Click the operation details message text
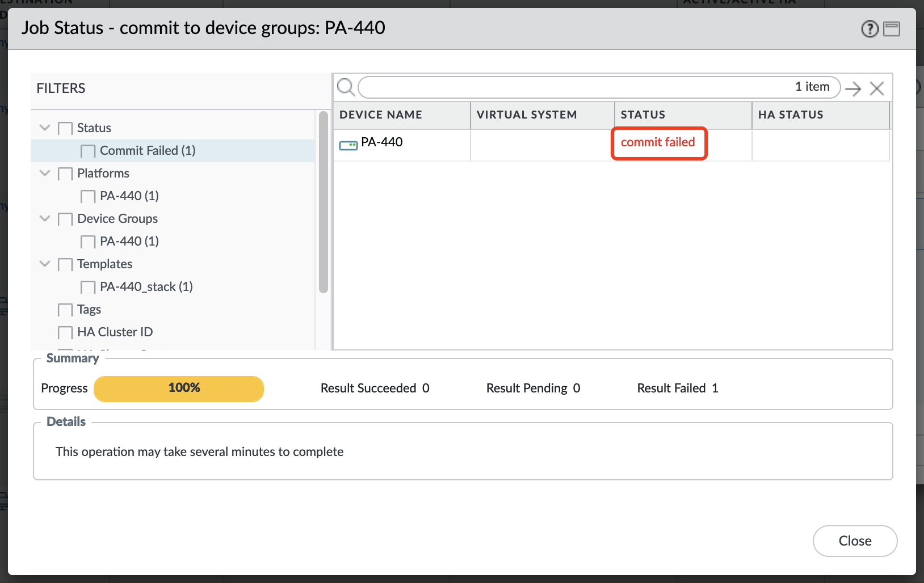The width and height of the screenshot is (924, 583). tap(200, 452)
